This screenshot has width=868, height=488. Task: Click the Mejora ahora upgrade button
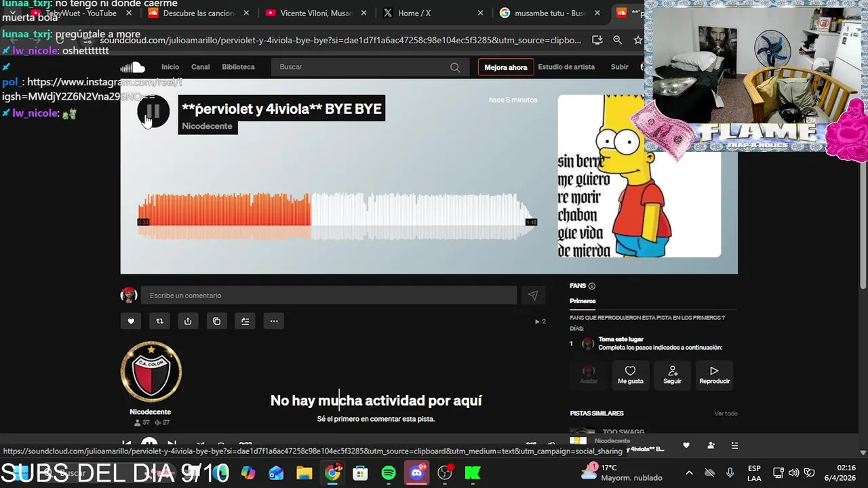(506, 67)
